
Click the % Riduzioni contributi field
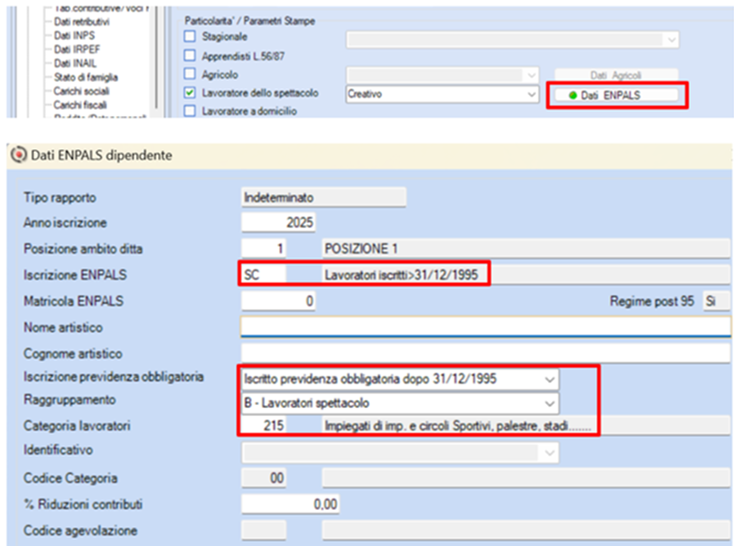click(290, 504)
